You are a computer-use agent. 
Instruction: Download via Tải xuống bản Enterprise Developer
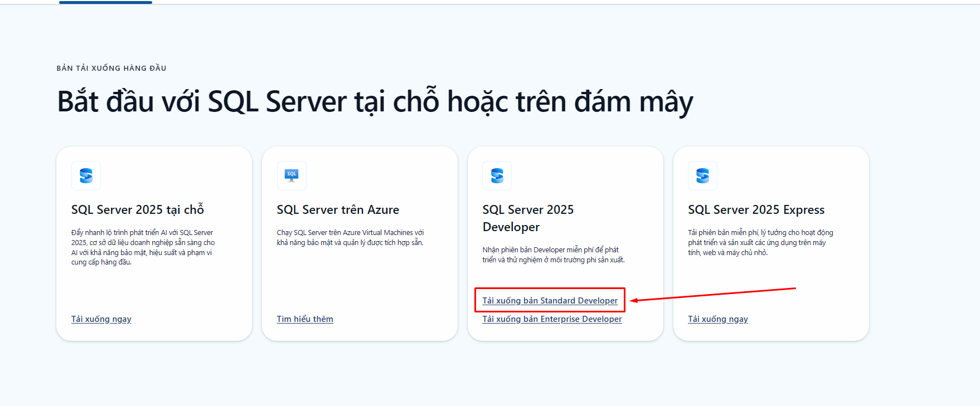(x=552, y=319)
